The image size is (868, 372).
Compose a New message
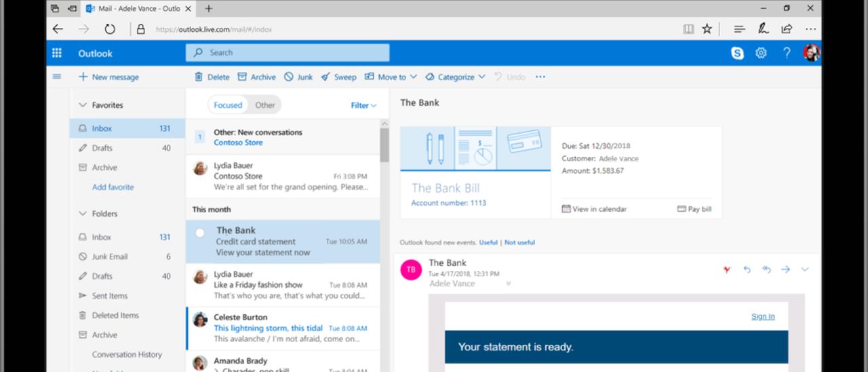click(108, 77)
